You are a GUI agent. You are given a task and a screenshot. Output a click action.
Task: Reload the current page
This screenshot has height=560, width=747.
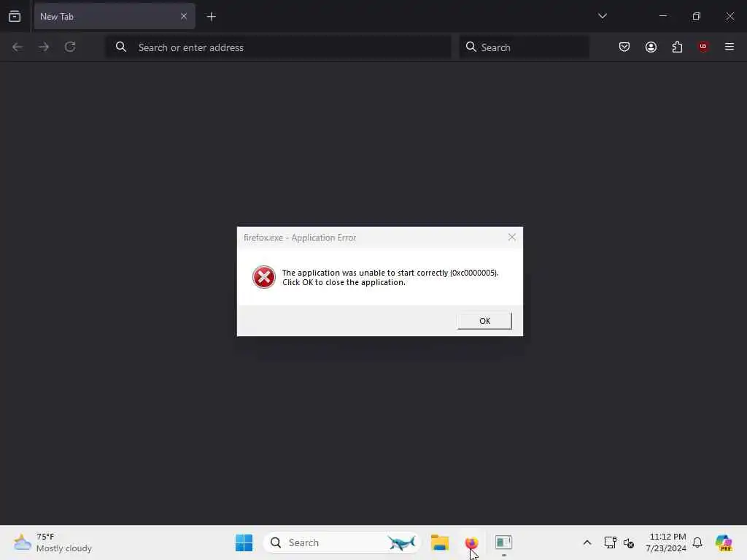[x=70, y=47]
